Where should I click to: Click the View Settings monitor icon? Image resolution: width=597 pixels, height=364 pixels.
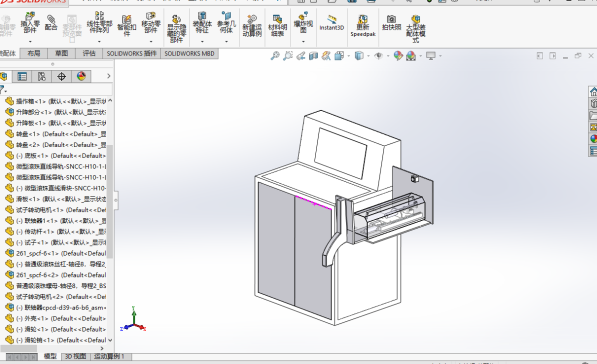click(x=431, y=56)
